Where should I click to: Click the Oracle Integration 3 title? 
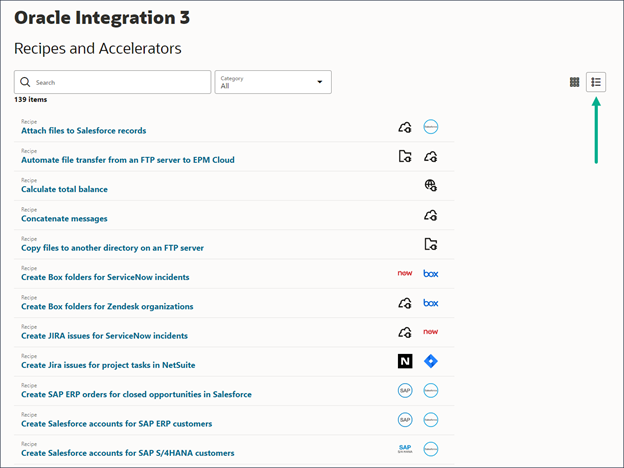pyautogui.click(x=102, y=18)
